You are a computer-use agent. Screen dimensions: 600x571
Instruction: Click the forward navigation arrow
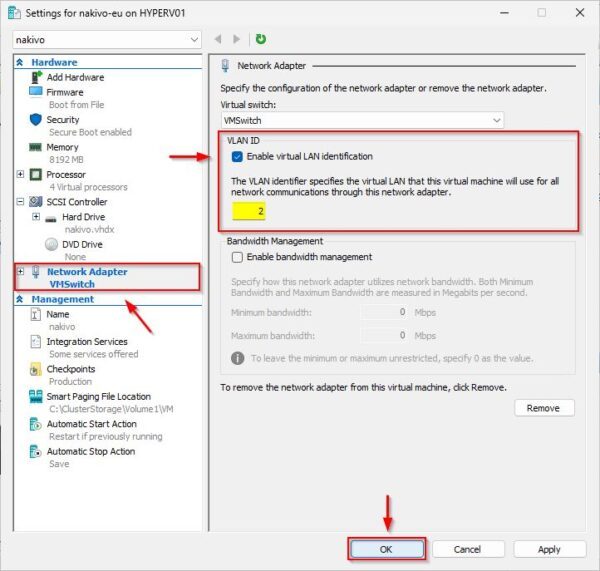point(236,39)
